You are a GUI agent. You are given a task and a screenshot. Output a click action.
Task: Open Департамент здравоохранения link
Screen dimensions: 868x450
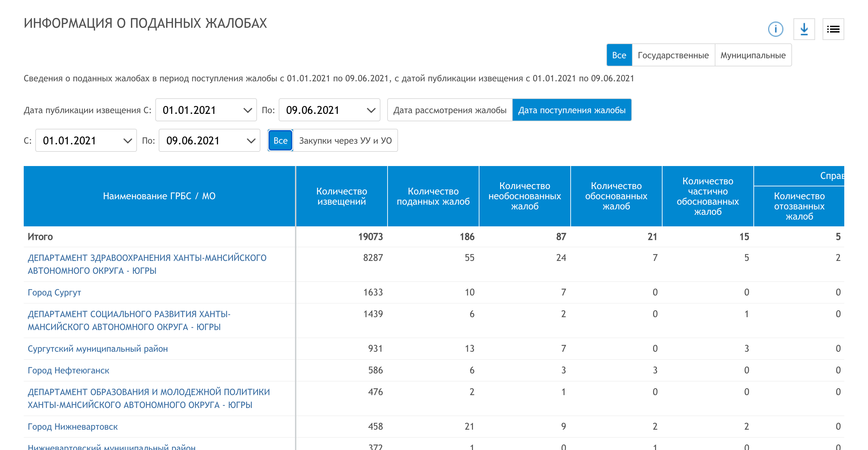pyautogui.click(x=147, y=264)
